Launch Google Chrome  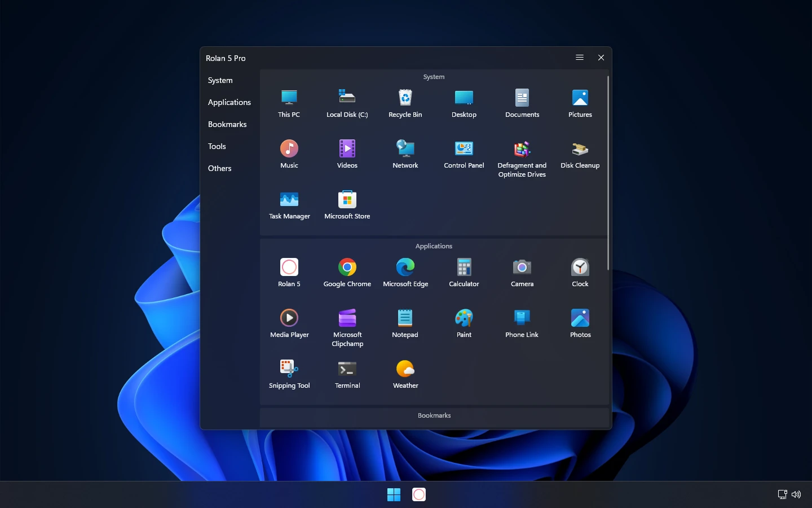[x=347, y=273]
